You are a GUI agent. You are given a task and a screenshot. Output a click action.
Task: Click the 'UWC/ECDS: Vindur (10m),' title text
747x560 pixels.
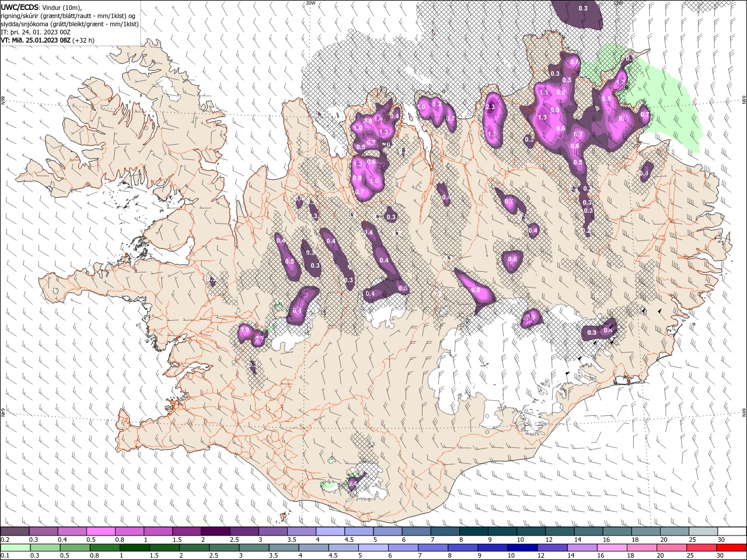41,7
